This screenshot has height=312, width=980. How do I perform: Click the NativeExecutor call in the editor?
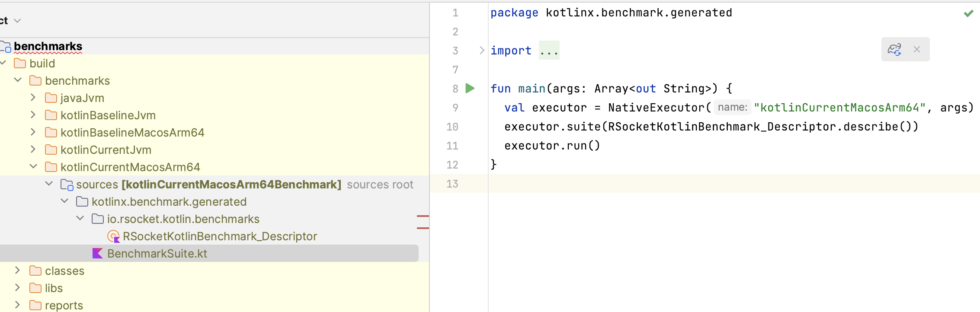click(657, 108)
